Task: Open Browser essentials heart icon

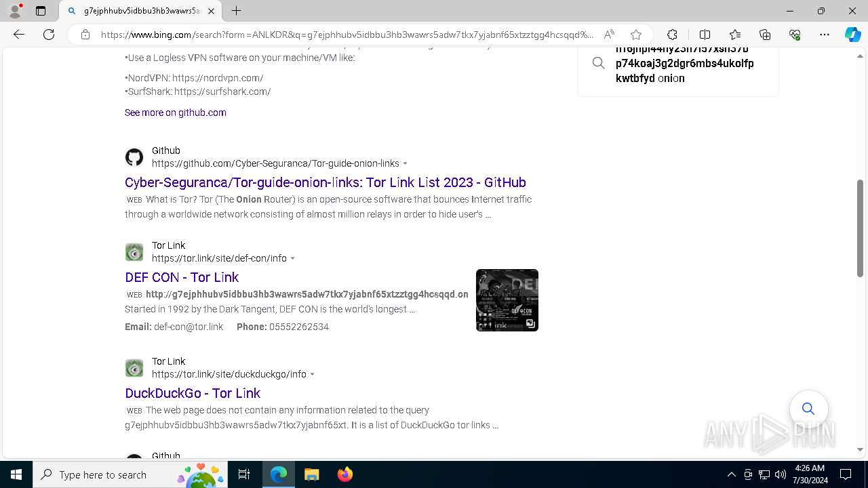Action: [x=795, y=35]
